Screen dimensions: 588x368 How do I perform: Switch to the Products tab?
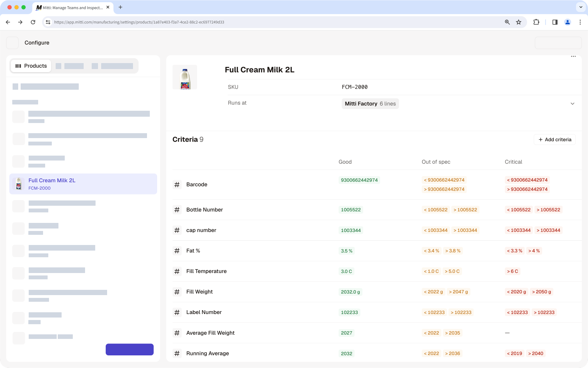(x=31, y=66)
